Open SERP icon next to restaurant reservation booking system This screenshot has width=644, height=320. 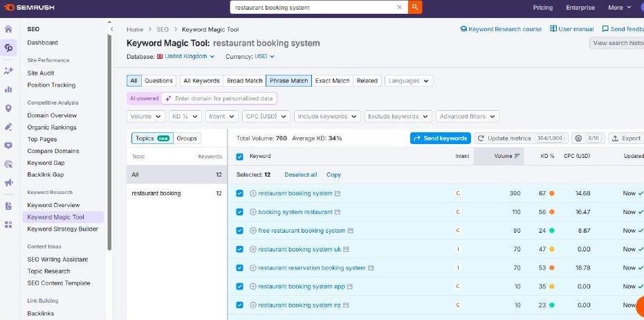[x=371, y=268]
